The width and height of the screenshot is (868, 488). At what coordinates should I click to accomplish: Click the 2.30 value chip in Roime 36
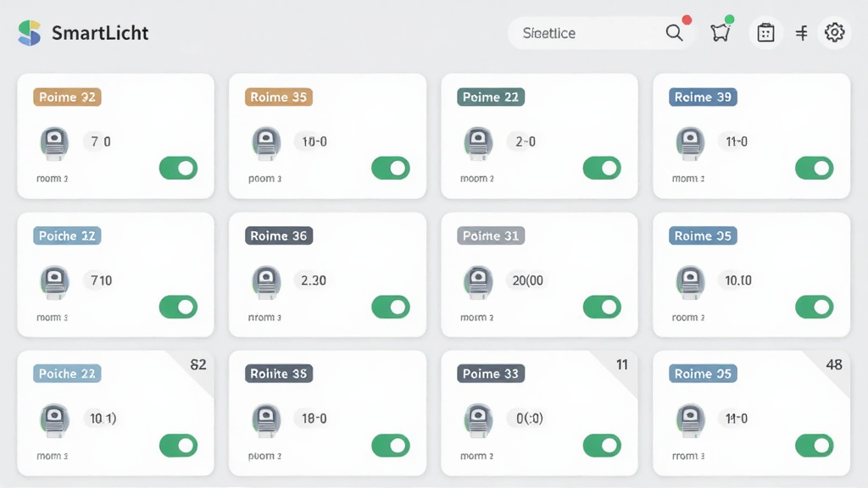[314, 280]
